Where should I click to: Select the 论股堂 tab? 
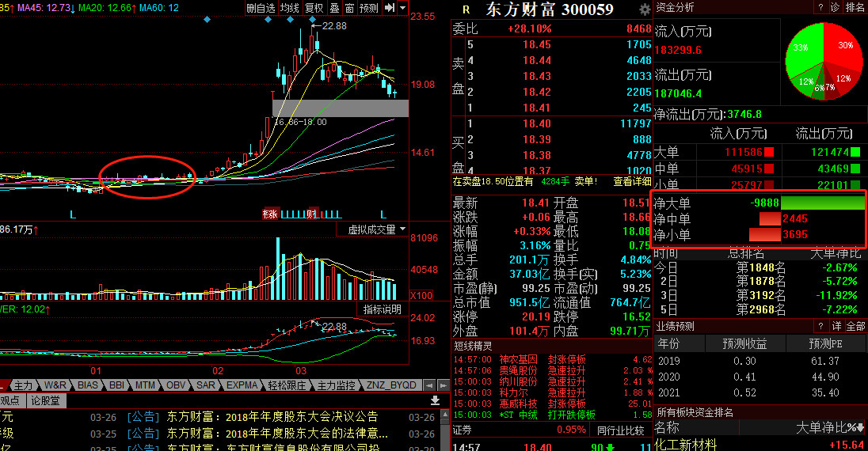coord(45,401)
